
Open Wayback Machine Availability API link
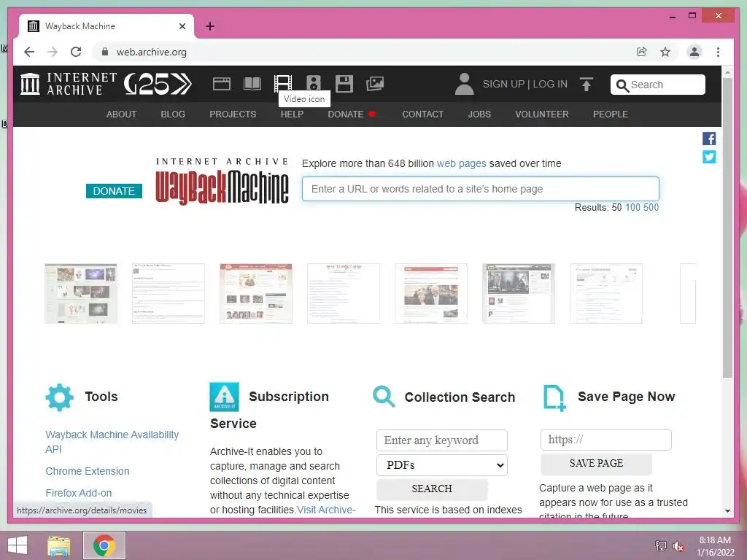112,442
